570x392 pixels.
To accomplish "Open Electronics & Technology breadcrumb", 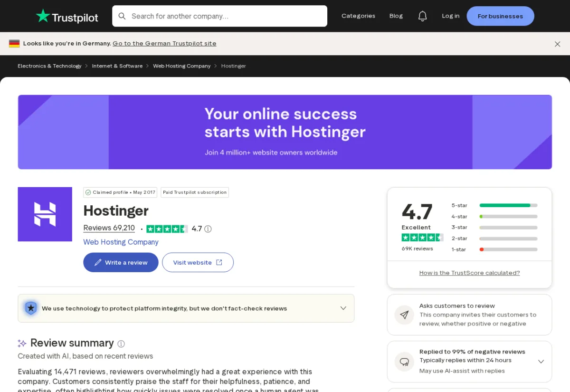I will click(49, 66).
